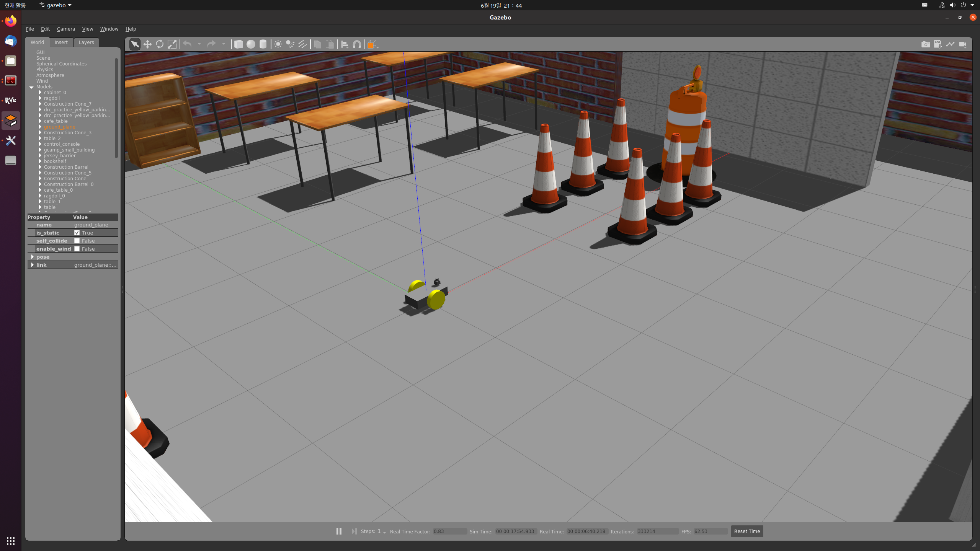
Task: Switch to the Insert tab
Action: point(61,42)
